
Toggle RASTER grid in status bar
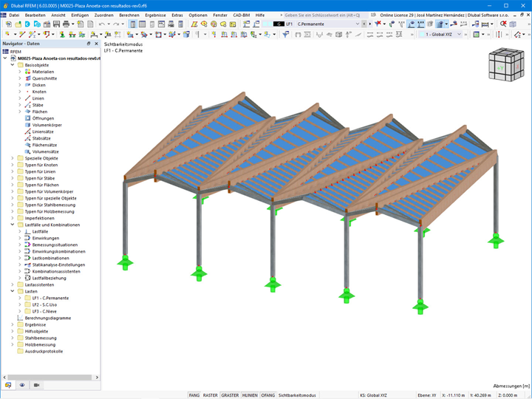click(x=211, y=395)
